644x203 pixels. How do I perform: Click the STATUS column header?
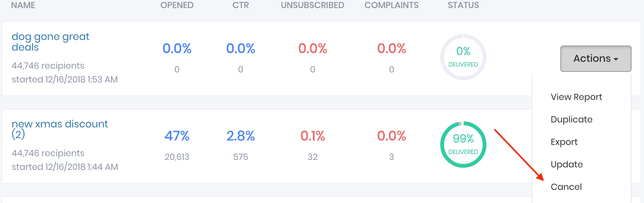click(463, 5)
